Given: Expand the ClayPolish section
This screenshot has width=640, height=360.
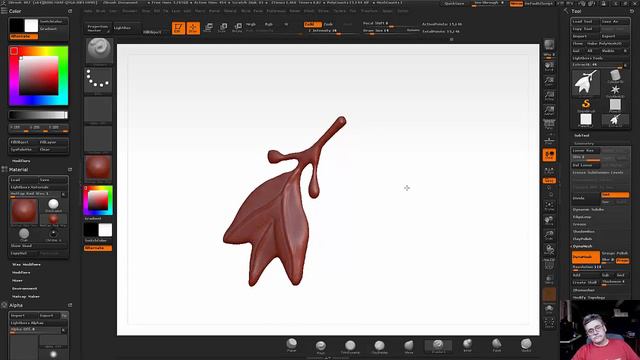Looking at the screenshot, I should [582, 239].
